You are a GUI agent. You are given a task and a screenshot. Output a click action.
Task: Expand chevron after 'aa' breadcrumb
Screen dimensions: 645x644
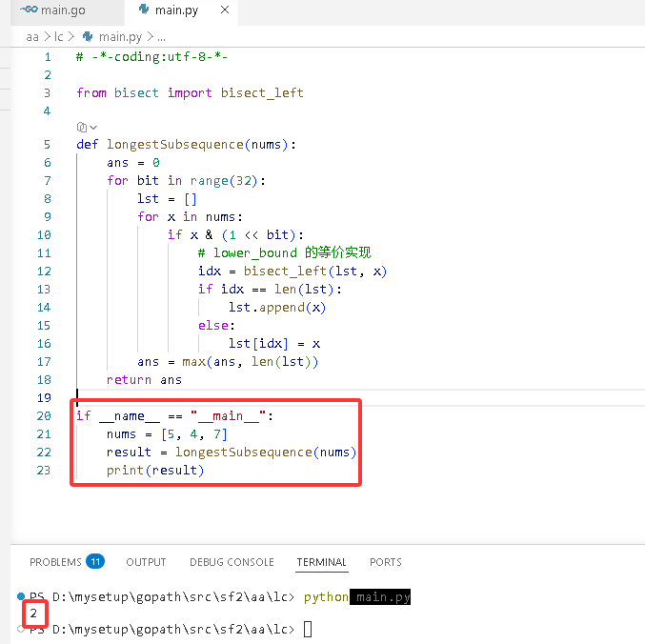pos(47,37)
